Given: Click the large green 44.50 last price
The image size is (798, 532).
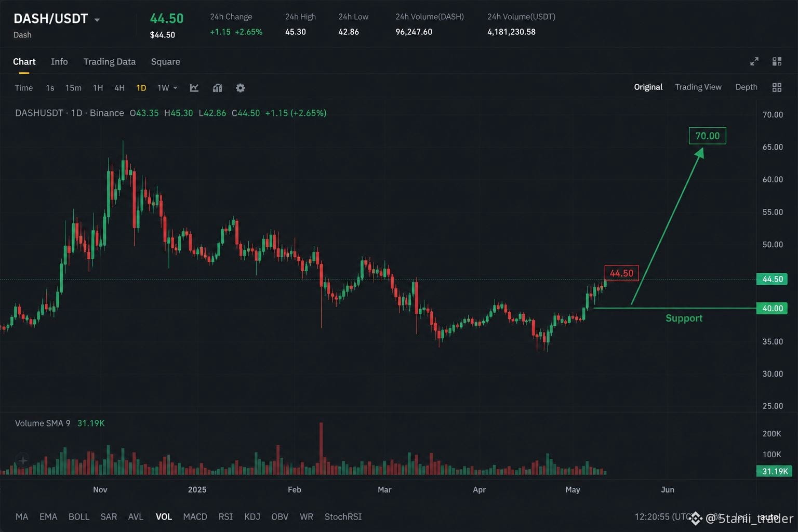Looking at the screenshot, I should coord(166,18).
